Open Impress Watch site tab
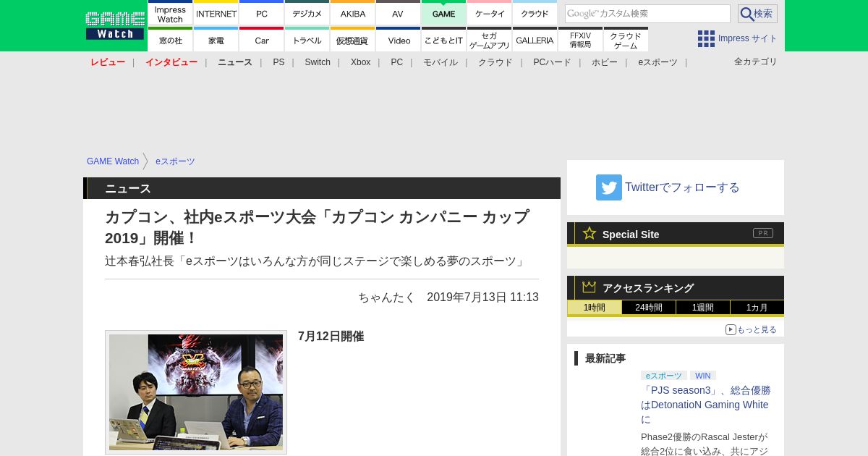The width and height of the screenshot is (868, 456). click(170, 13)
